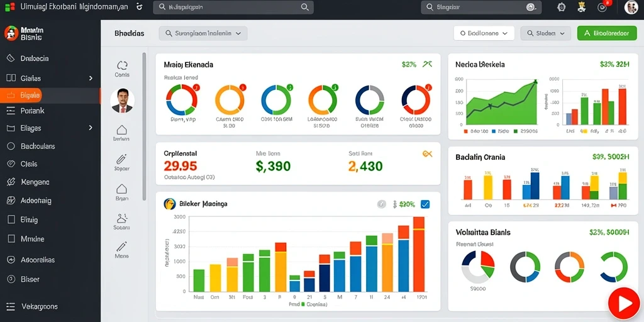This screenshot has height=322, width=644.
Task: Click the gray info icon beside Bileker Macinga
Action: (382, 204)
